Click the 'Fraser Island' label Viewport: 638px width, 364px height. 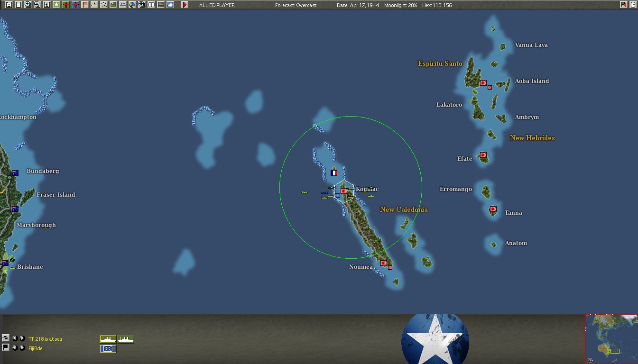coord(56,195)
